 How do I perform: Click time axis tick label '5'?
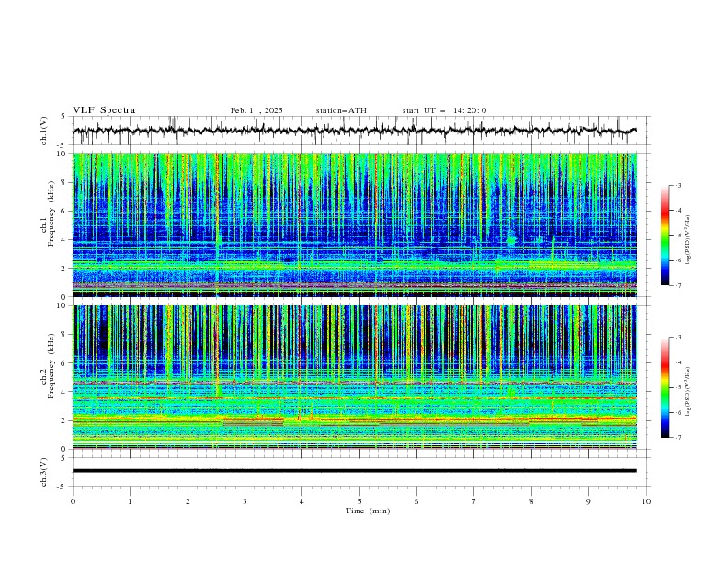(359, 501)
